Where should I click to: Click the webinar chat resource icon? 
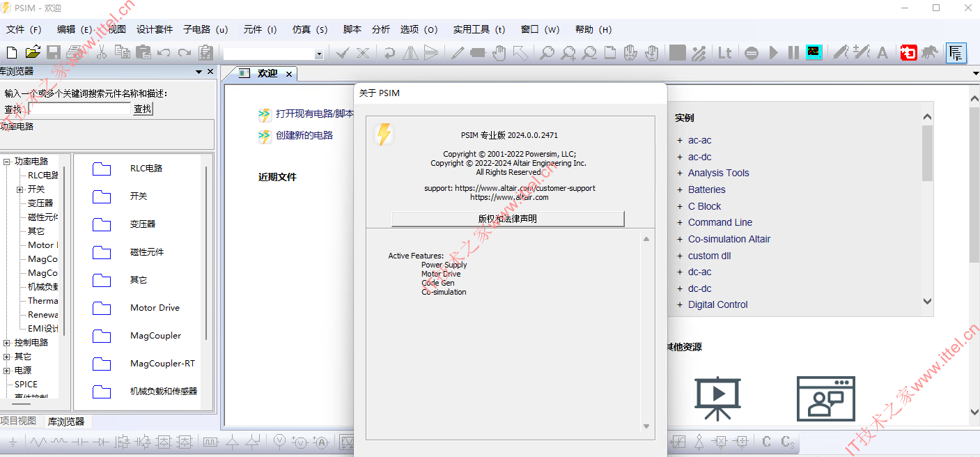coord(826,398)
